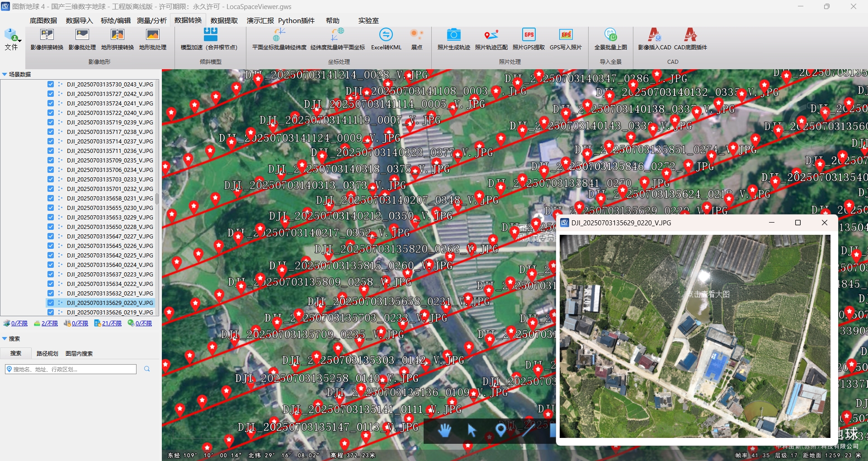This screenshot has width=868, height=461.
Task: Select the 路径规划 search tab
Action: point(47,353)
